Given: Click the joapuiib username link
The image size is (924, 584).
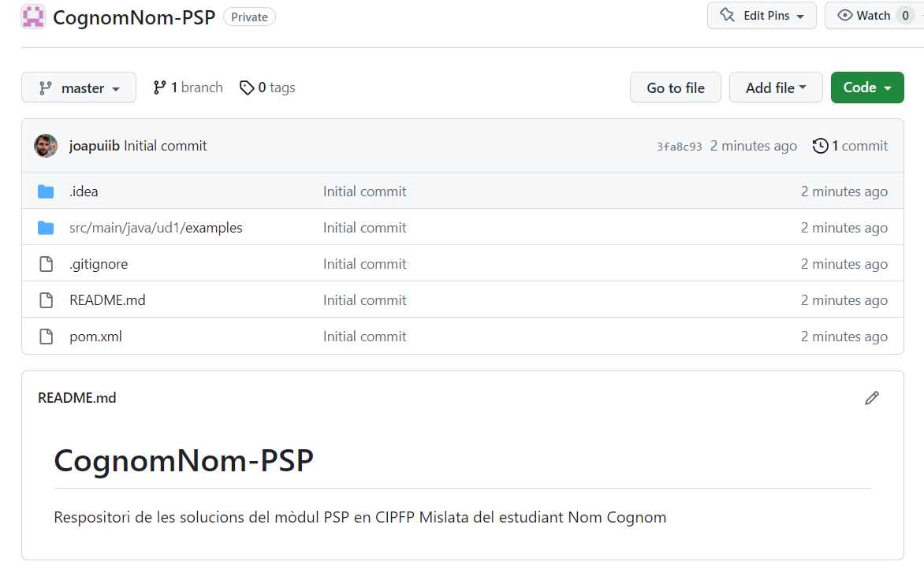Looking at the screenshot, I should click(x=95, y=146).
